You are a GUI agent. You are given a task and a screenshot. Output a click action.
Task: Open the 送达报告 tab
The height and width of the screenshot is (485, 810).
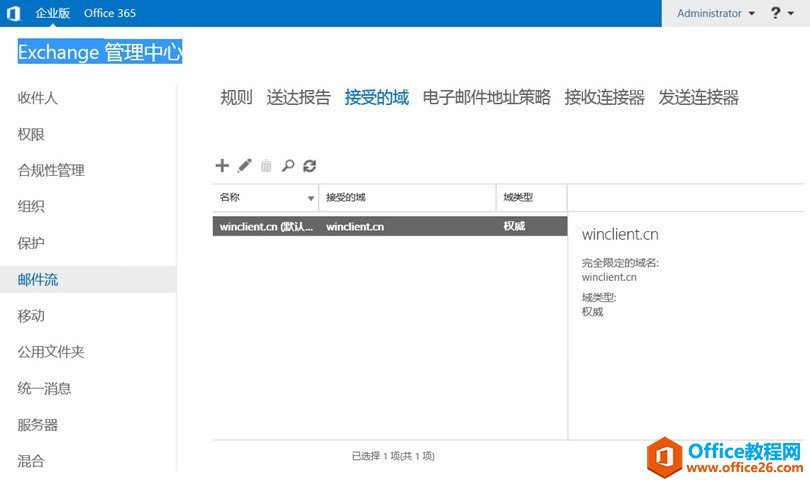[299, 97]
